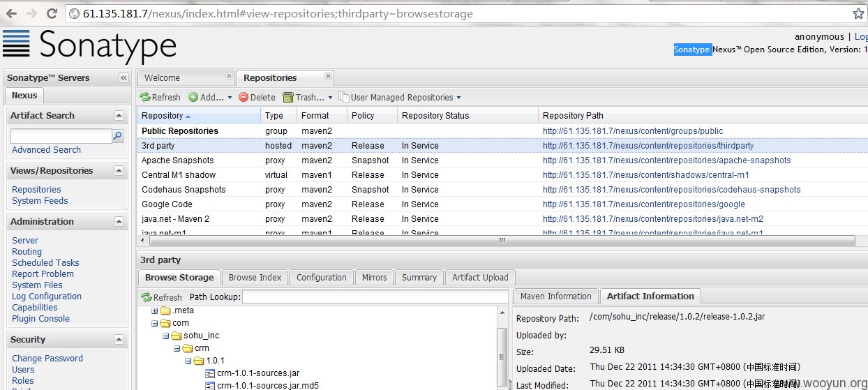The height and width of the screenshot is (390, 868).
Task: Switch to the Welcome tab
Action: 162,78
